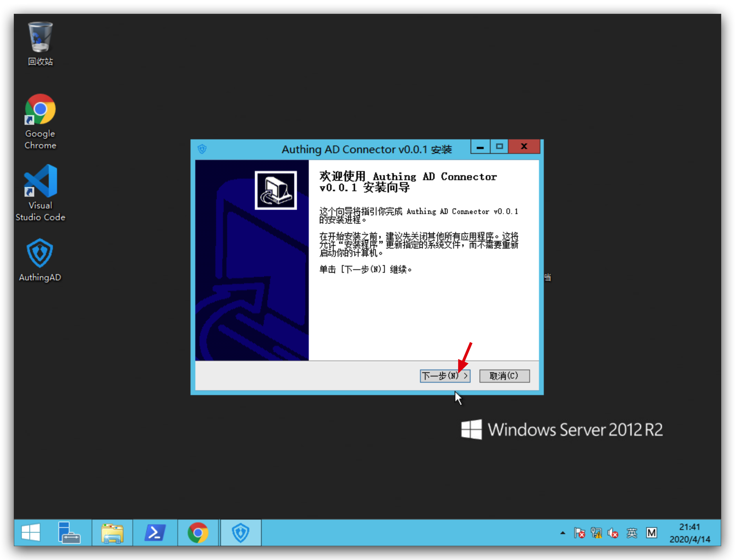This screenshot has width=735, height=560.
Task: Click the M input method mode icon
Action: (652, 533)
